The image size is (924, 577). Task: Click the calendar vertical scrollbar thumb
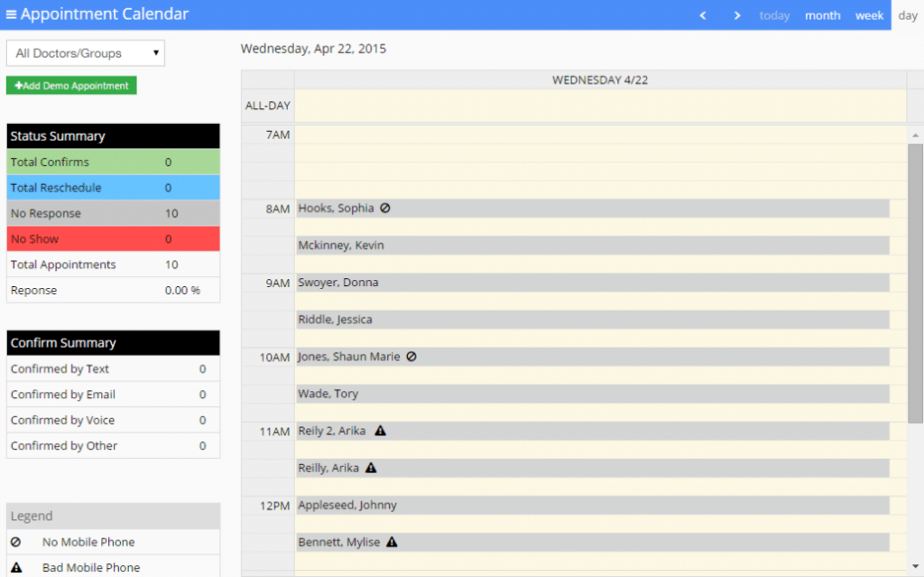tap(915, 284)
